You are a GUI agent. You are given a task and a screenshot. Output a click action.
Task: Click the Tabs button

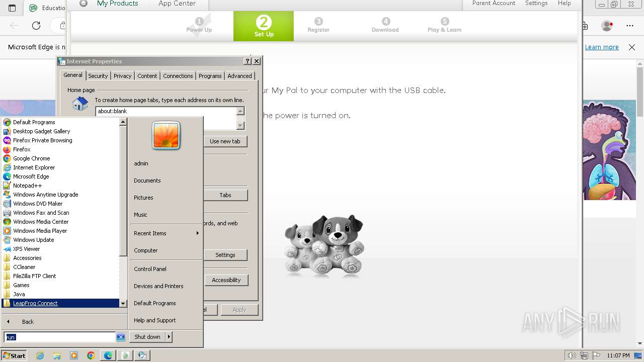point(225,195)
